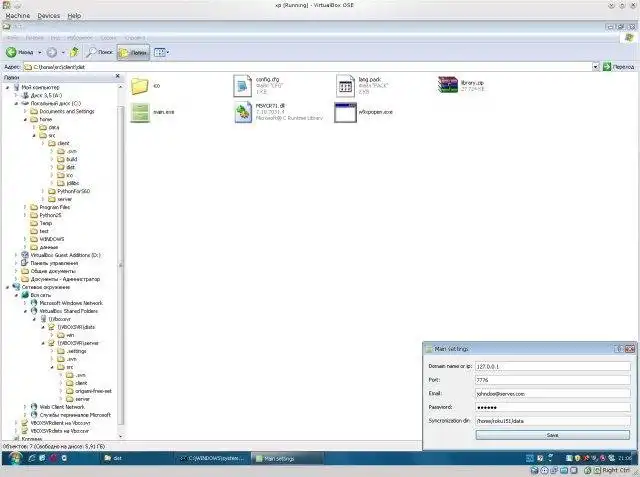This screenshot has width=640, height=477.
Task: Click the Syncronization dir field
Action: (x=553, y=421)
